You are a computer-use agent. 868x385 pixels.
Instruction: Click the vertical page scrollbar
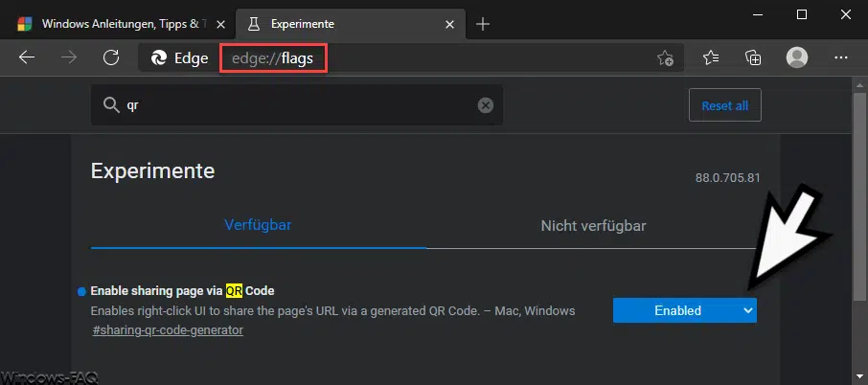point(859,230)
